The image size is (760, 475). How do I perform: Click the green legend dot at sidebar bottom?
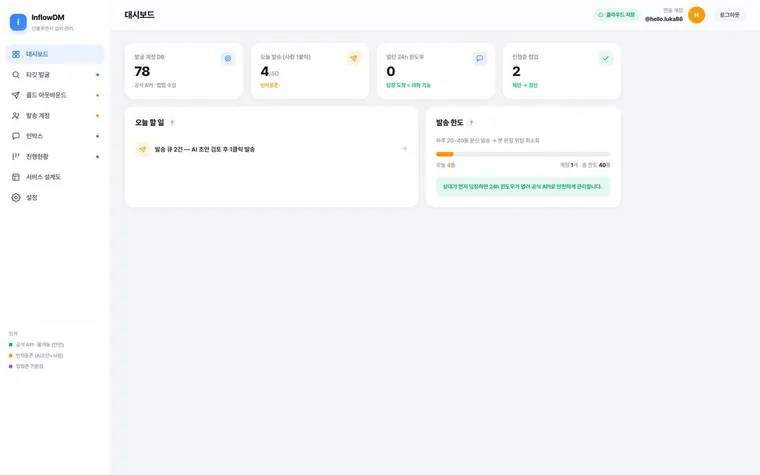11,345
